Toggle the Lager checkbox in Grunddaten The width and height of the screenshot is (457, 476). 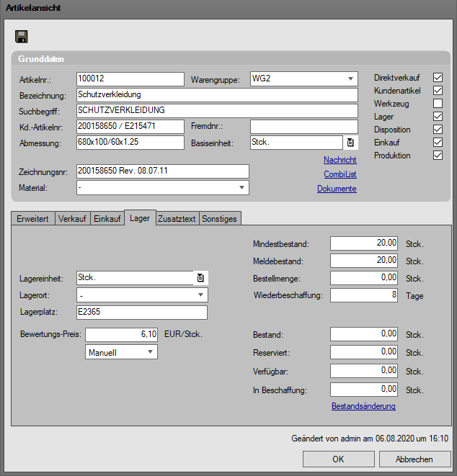click(x=438, y=116)
